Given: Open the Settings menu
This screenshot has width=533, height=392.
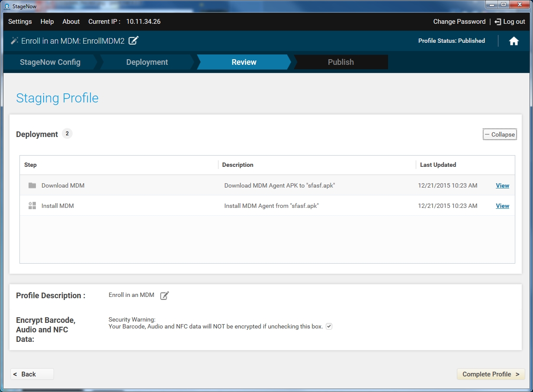Looking at the screenshot, I should (x=20, y=22).
